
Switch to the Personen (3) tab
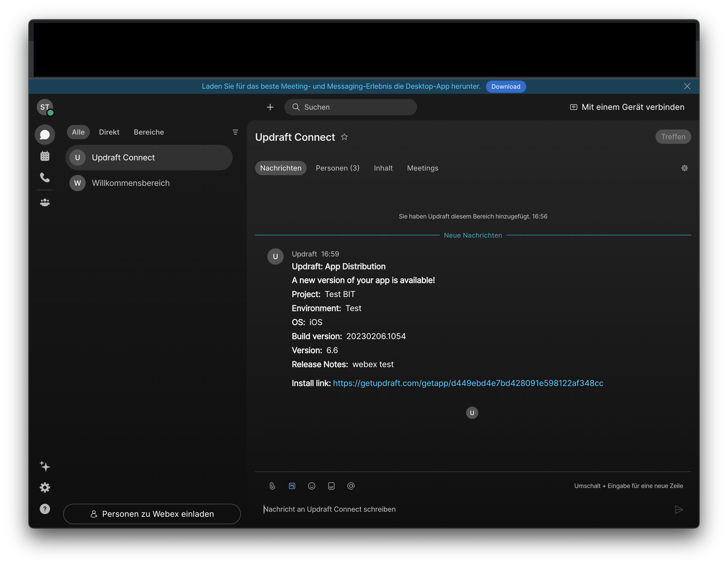click(337, 168)
